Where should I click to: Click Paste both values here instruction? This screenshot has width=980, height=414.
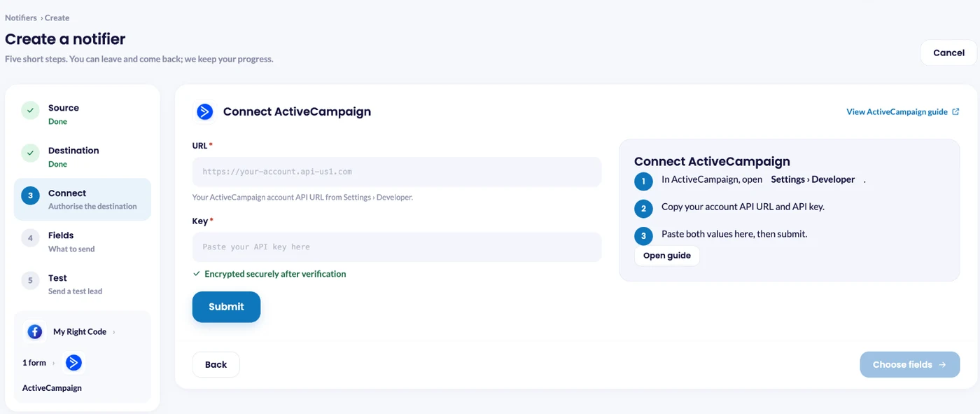pyautogui.click(x=734, y=234)
